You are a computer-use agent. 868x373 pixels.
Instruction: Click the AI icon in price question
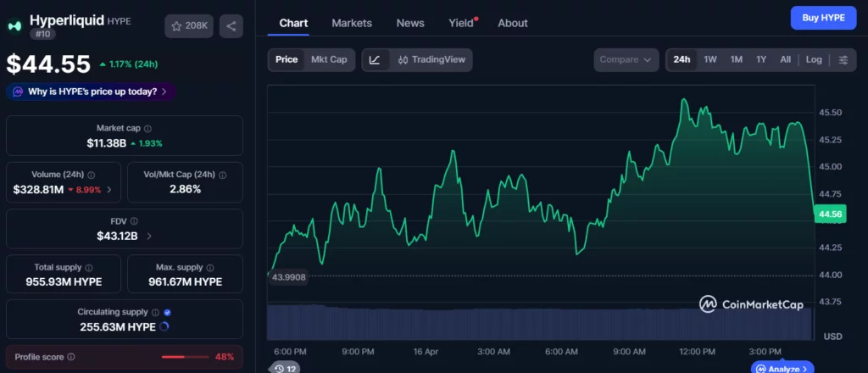click(x=19, y=92)
